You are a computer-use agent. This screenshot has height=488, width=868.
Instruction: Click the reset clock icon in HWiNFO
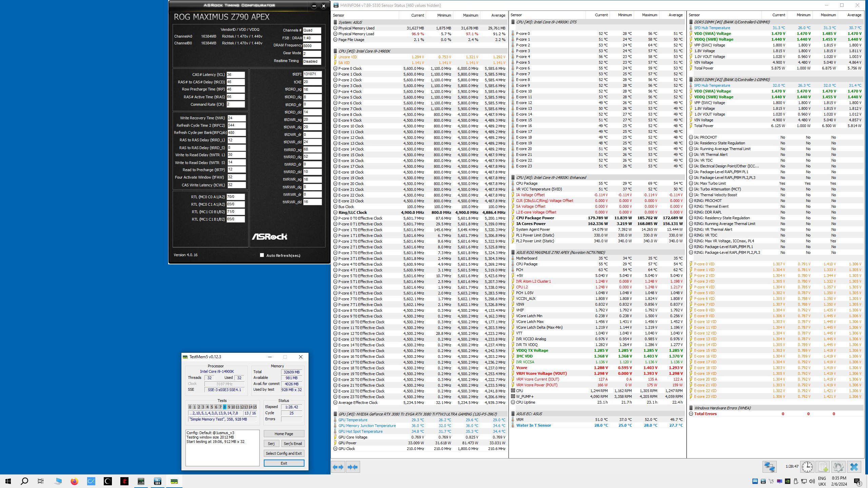pos(807,467)
